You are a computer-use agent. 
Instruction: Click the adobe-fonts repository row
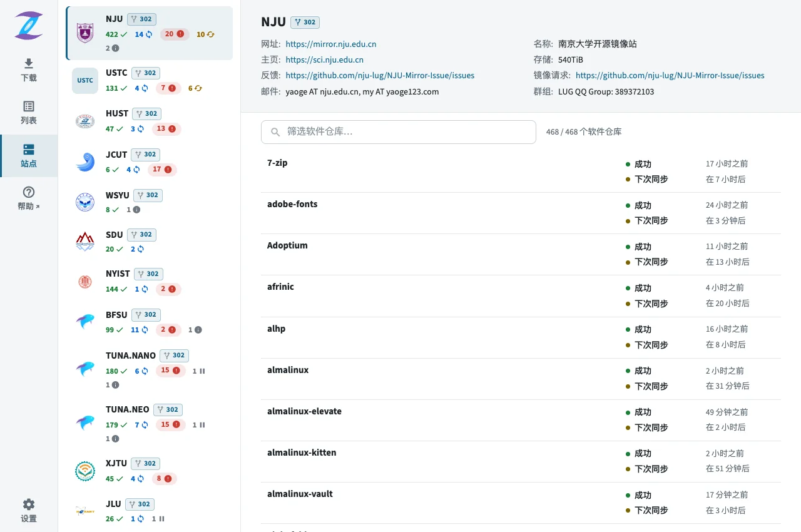[521, 213]
